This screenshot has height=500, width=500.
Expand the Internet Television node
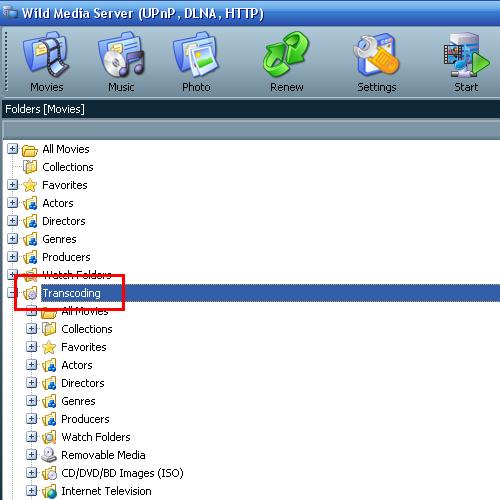click(31, 491)
